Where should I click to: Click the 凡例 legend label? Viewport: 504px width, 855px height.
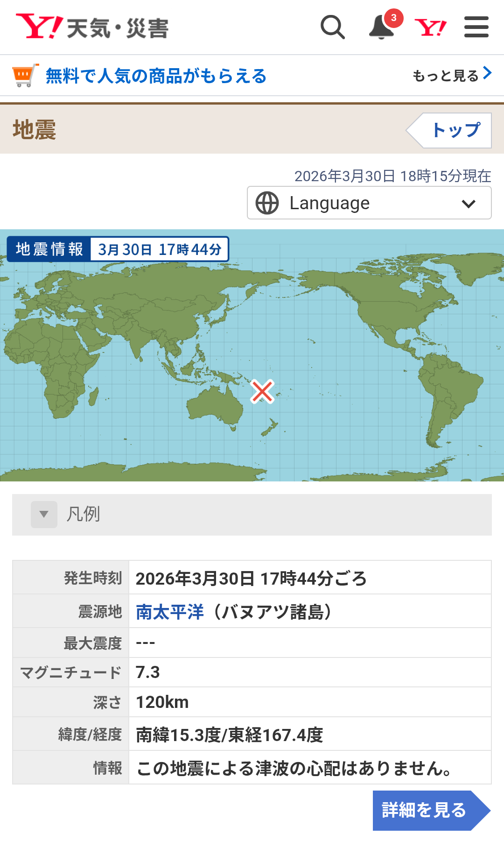tap(83, 515)
